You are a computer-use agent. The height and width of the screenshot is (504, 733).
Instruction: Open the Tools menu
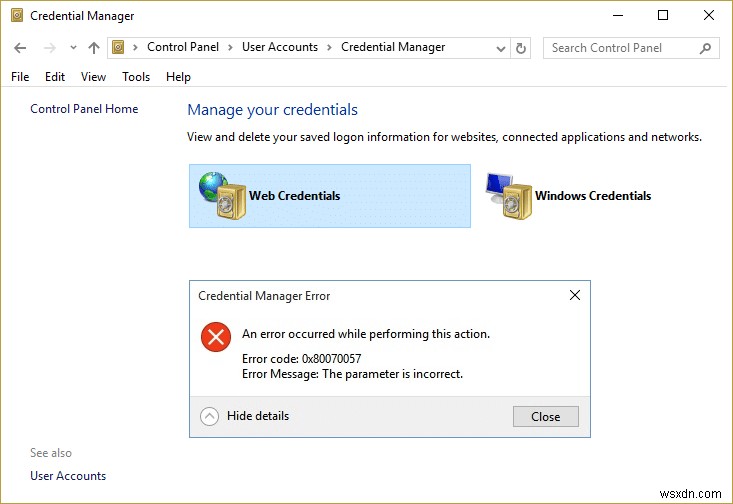(x=136, y=77)
